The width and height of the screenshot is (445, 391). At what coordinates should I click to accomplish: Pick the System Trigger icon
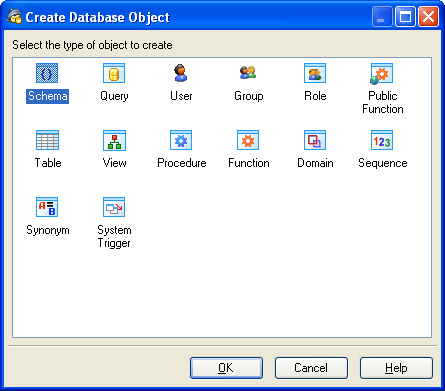pos(114,207)
